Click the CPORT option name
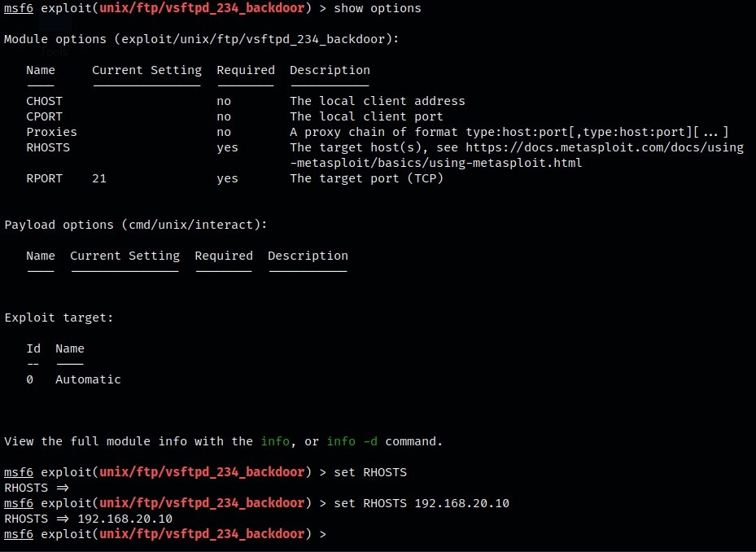Viewport: 756px width, 552px height. pos(45,116)
